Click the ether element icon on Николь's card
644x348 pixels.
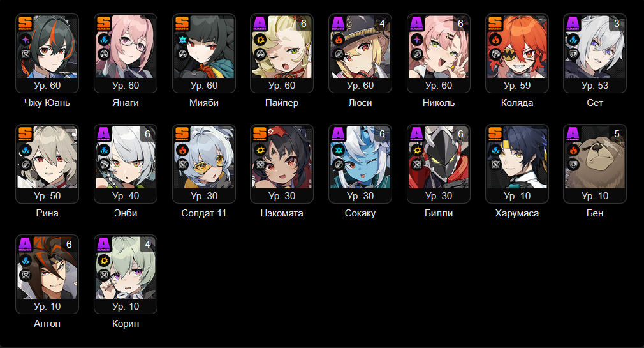(417, 40)
